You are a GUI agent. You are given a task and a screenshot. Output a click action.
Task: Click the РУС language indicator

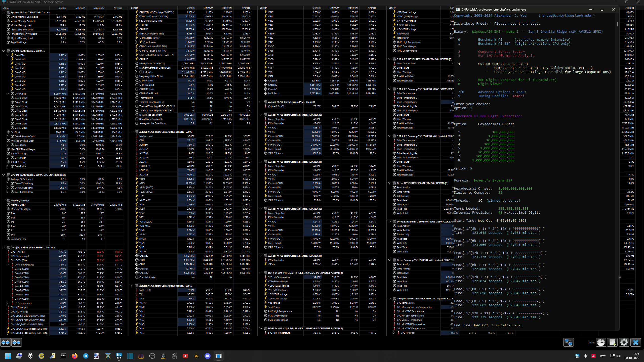(603, 356)
